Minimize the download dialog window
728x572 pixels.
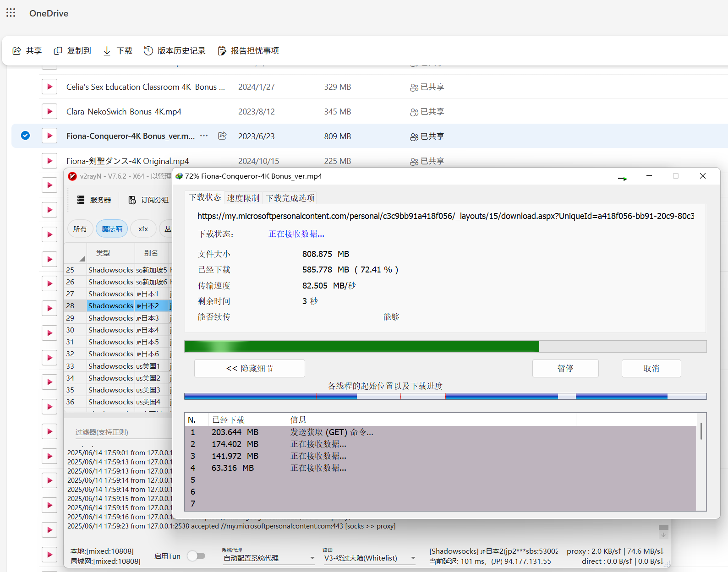649,176
